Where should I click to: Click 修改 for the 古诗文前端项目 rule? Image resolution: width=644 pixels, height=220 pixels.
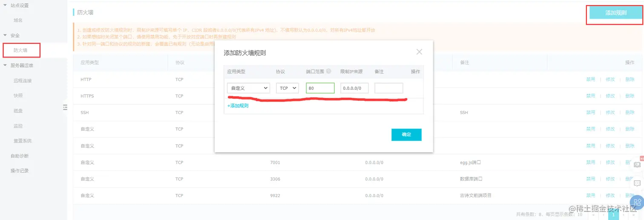click(x=610, y=196)
